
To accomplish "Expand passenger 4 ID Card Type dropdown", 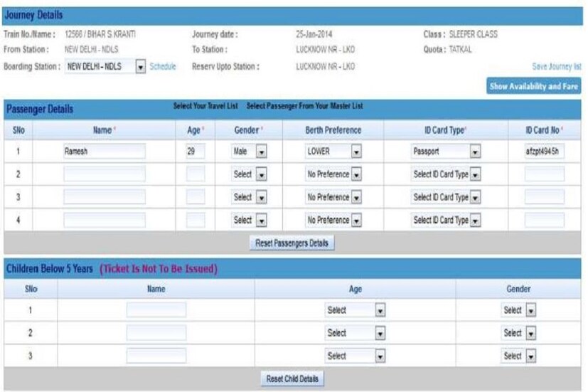I will [x=446, y=221].
